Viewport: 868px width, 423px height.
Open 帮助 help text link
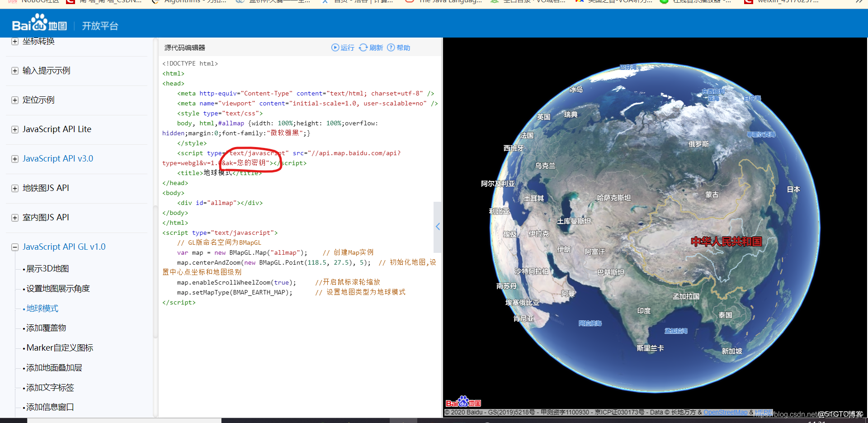tap(403, 48)
